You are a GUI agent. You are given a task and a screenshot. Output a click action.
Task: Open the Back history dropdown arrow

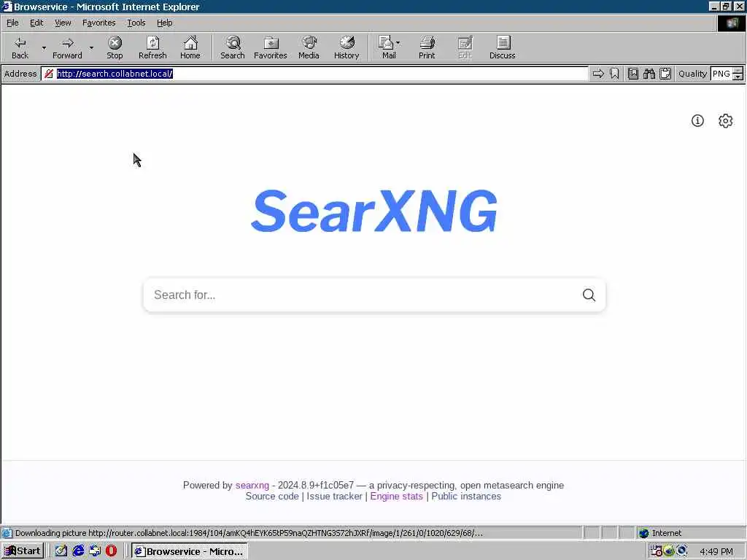44,47
